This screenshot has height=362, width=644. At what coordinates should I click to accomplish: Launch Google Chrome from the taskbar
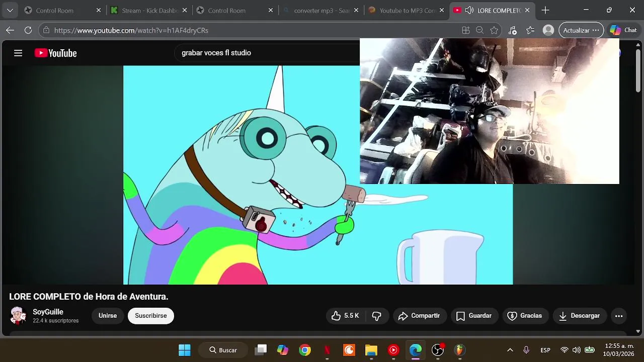[305, 350]
